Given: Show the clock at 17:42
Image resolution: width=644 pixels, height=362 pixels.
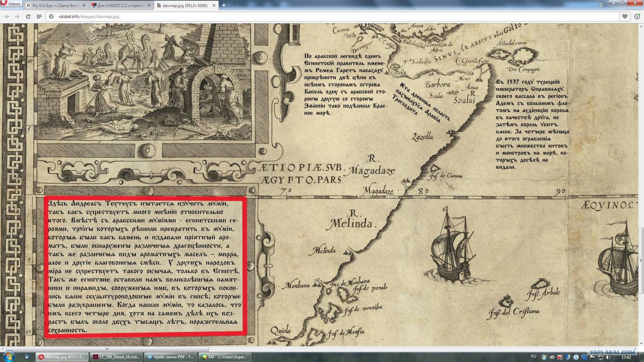Looking at the screenshot, I should tap(626, 357).
